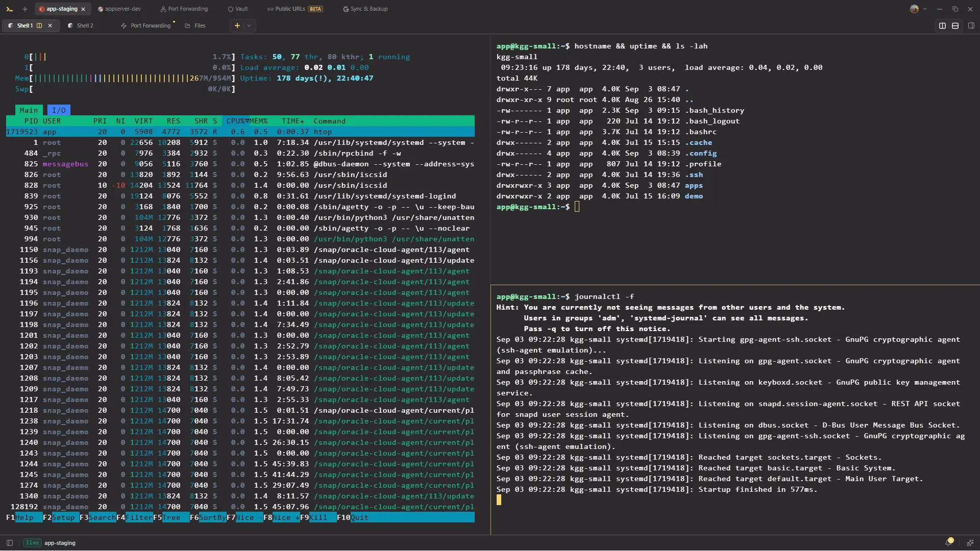Image resolution: width=980 pixels, height=551 pixels.
Task: Click F8 Nice + in htop footer
Action: [x=281, y=517]
